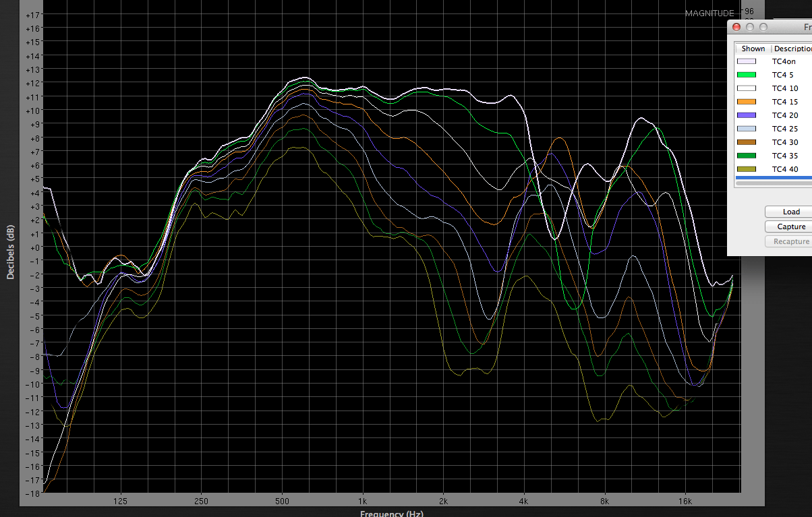Click the brown TC4 30 swatch
Viewport: 812px width, 517px height.
pyautogui.click(x=747, y=142)
